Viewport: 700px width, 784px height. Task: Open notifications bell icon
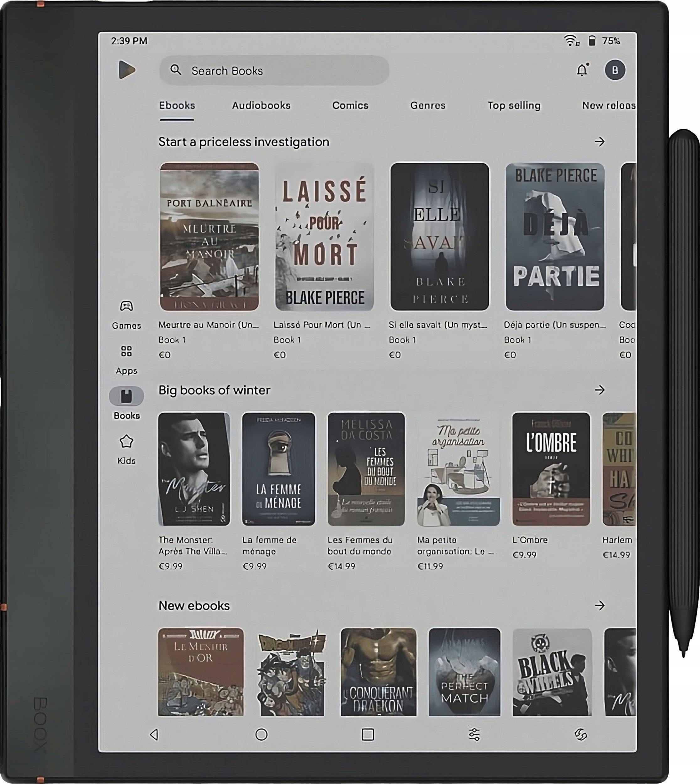pyautogui.click(x=582, y=70)
